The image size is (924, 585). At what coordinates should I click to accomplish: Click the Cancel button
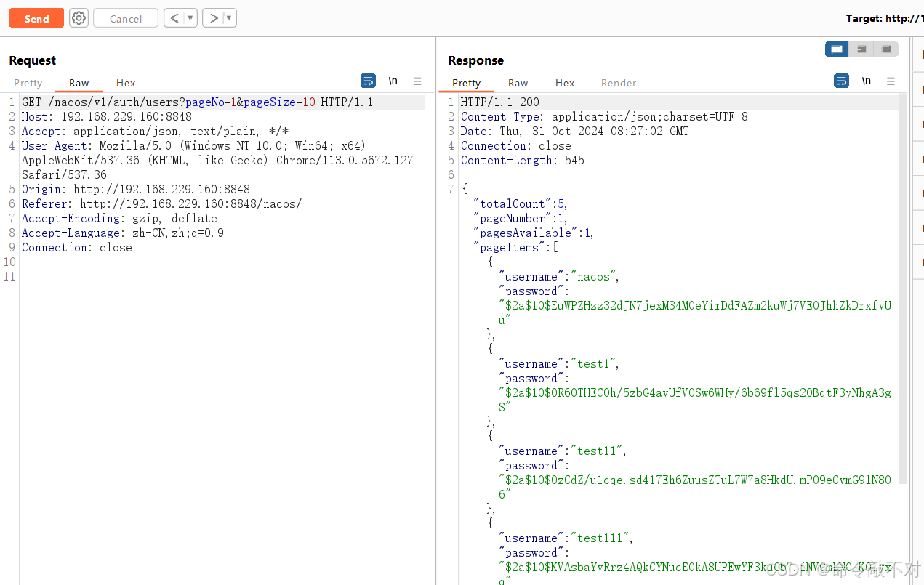click(x=126, y=18)
